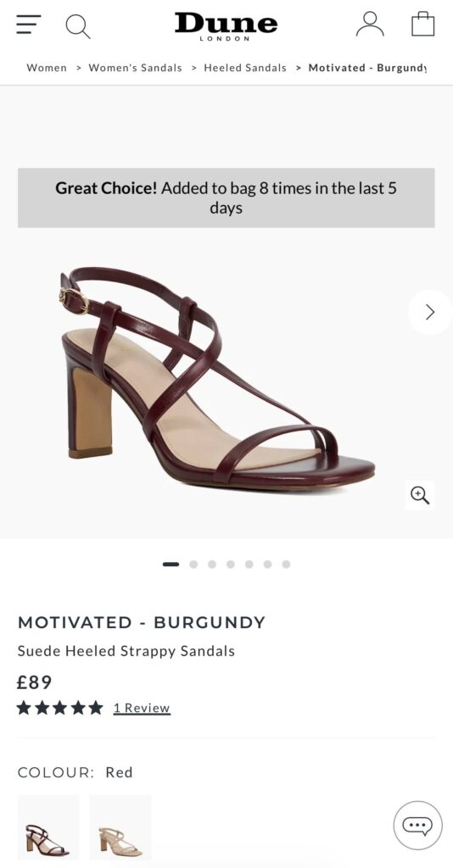Screen dimensions: 453x868
Task: Jump to fourth image carousel dot
Action: pos(231,564)
